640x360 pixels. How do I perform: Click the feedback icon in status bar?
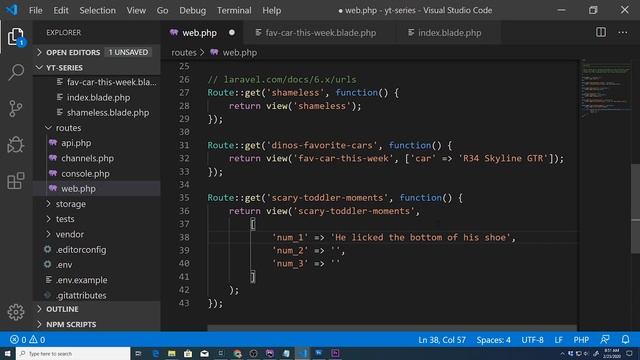[605, 339]
